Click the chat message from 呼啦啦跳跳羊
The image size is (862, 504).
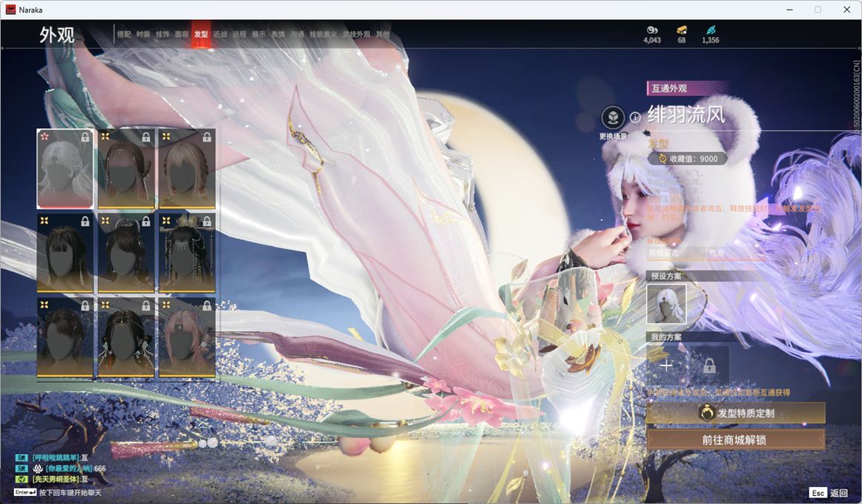(x=60, y=457)
